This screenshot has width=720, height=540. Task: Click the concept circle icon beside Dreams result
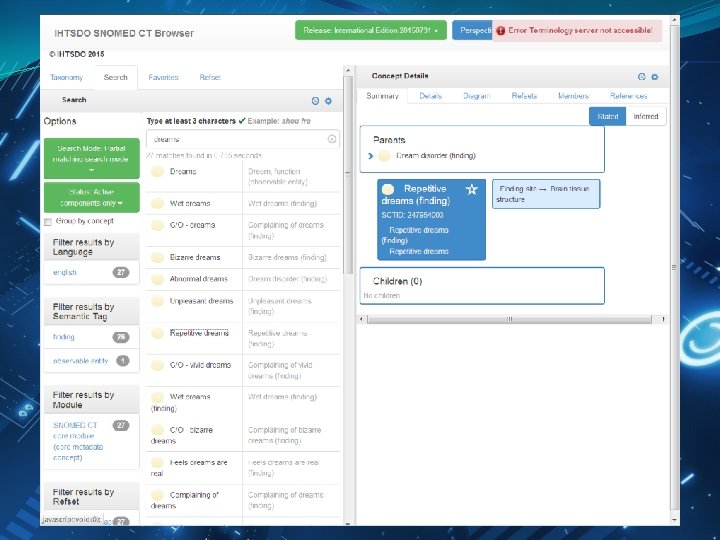tap(158, 172)
